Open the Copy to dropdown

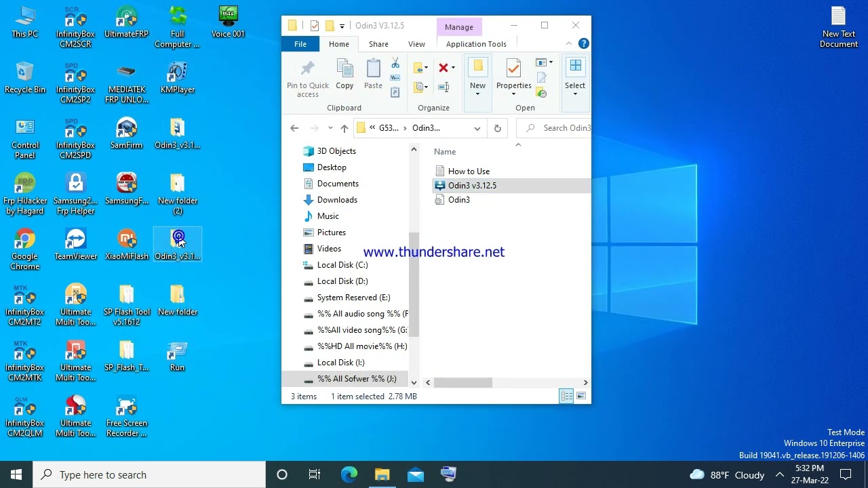(421, 87)
